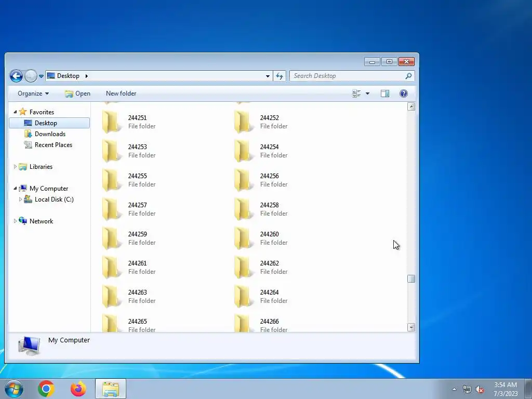532x399 pixels.
Task: Select Libraries in navigation pane
Action: point(41,167)
